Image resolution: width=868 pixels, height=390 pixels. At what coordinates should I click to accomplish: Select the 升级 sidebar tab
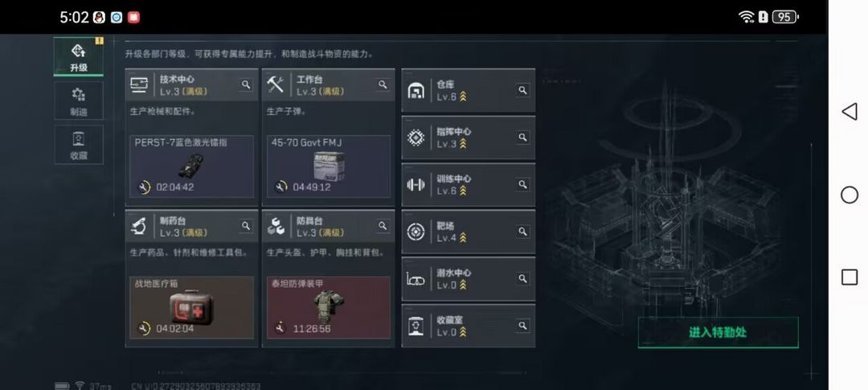point(79,56)
